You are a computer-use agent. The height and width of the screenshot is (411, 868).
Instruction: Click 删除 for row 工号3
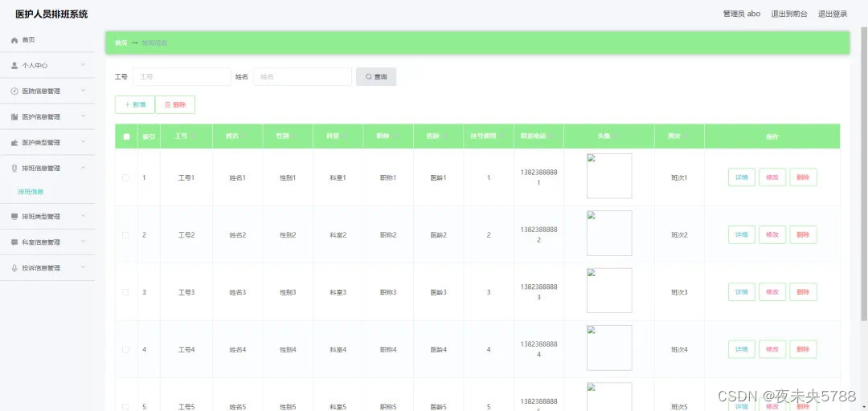[803, 292]
